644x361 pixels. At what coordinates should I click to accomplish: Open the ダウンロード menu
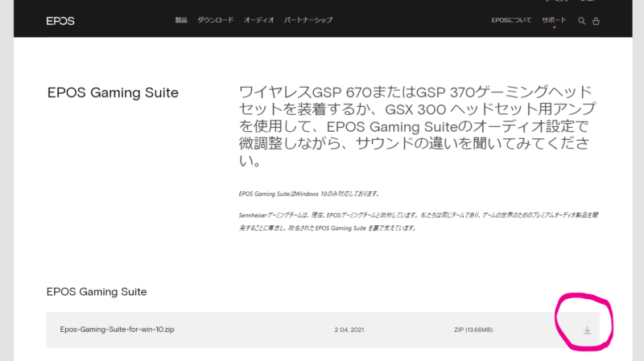tap(215, 20)
